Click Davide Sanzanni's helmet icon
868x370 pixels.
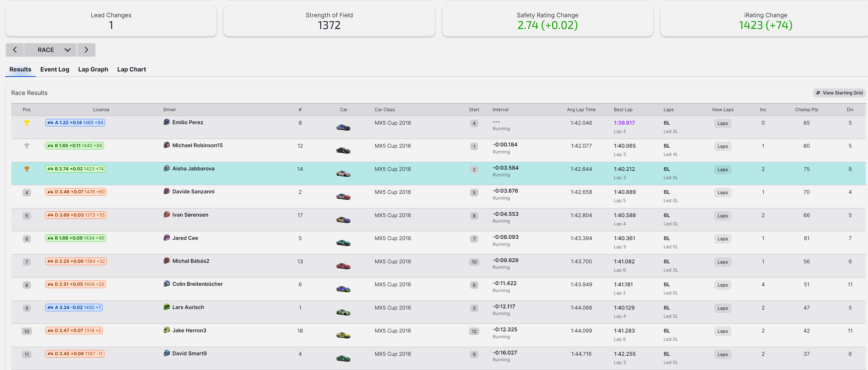click(x=166, y=191)
